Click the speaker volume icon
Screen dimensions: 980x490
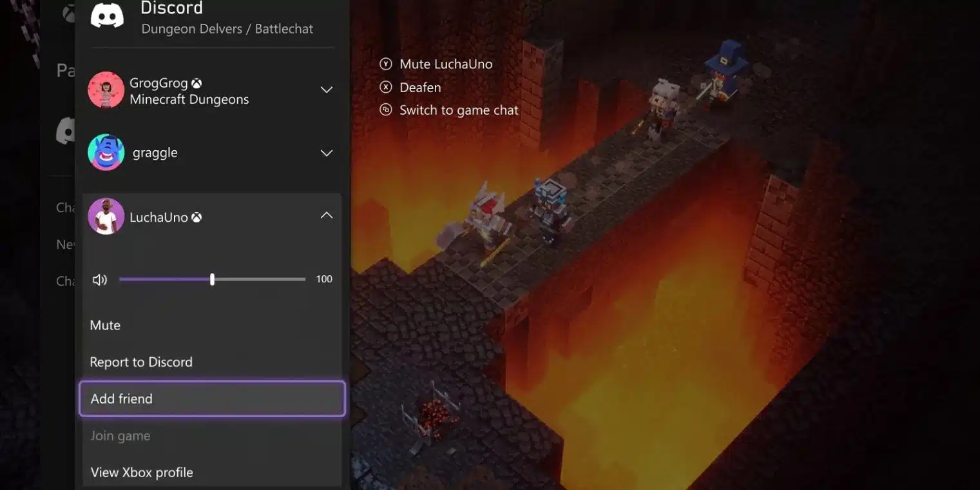(99, 280)
